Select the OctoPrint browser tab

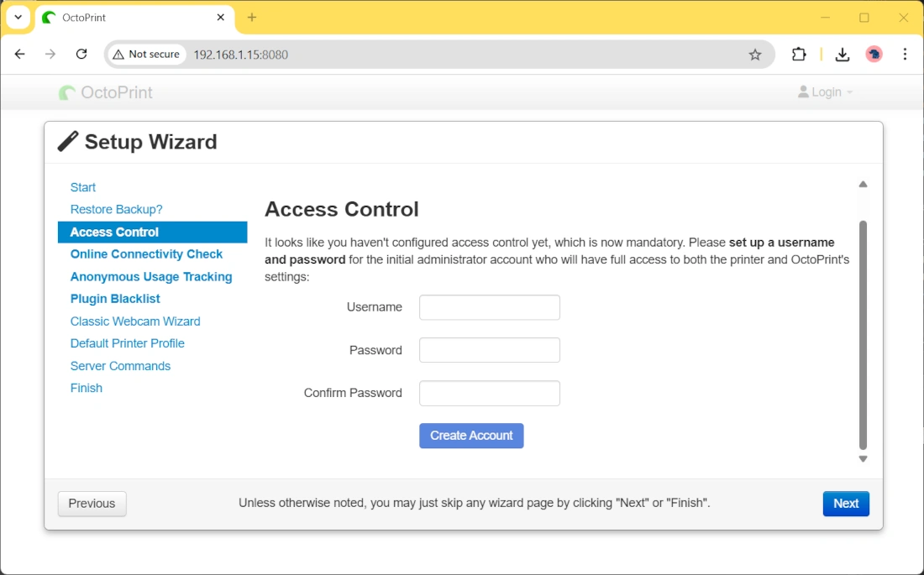point(135,18)
